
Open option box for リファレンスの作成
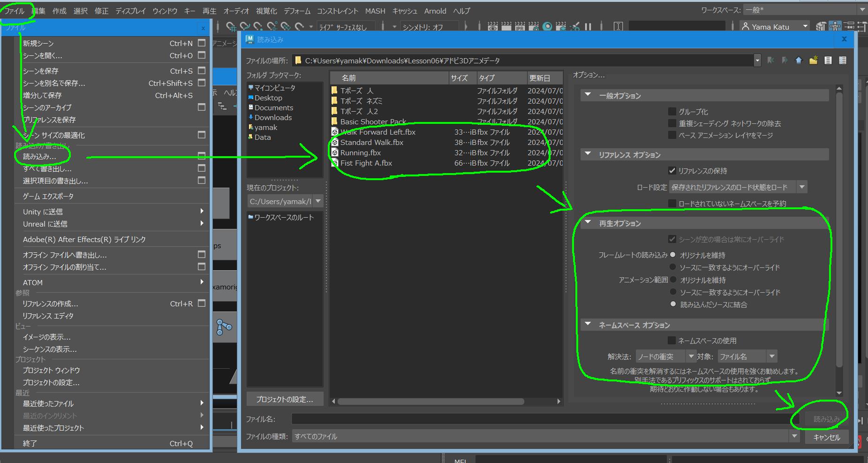point(202,303)
